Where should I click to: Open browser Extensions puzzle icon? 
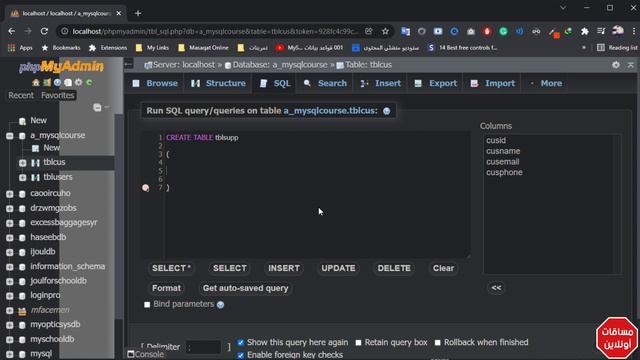click(x=585, y=31)
